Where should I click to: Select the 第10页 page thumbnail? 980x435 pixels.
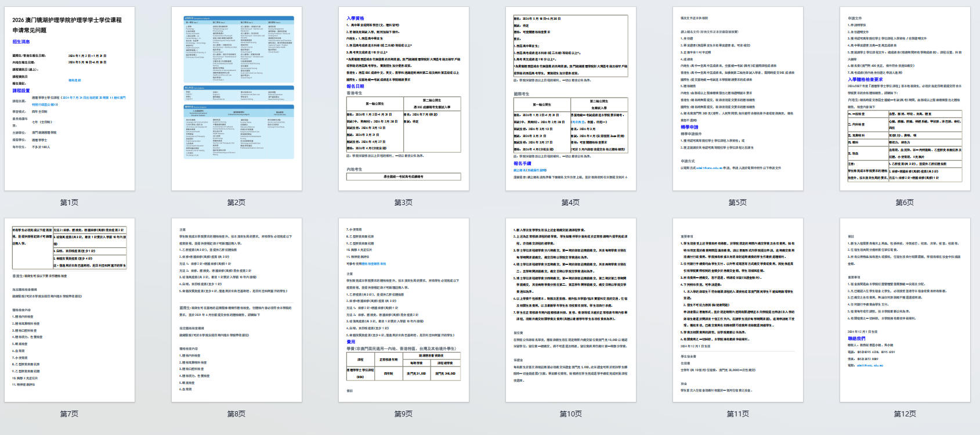571,310
